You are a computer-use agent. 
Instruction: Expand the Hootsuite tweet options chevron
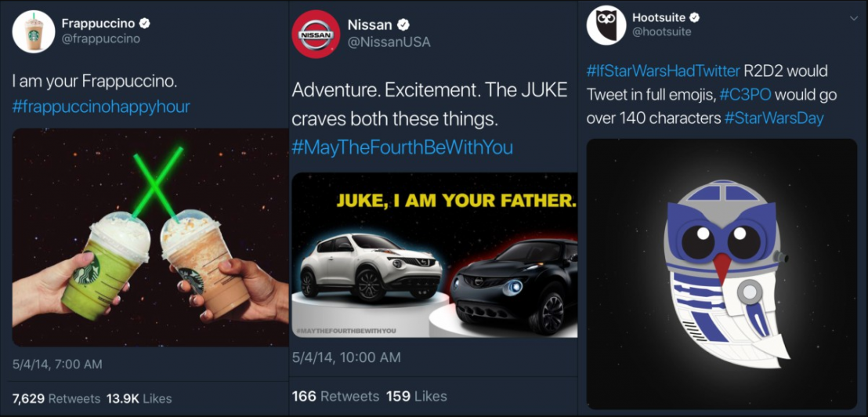pyautogui.click(x=852, y=18)
